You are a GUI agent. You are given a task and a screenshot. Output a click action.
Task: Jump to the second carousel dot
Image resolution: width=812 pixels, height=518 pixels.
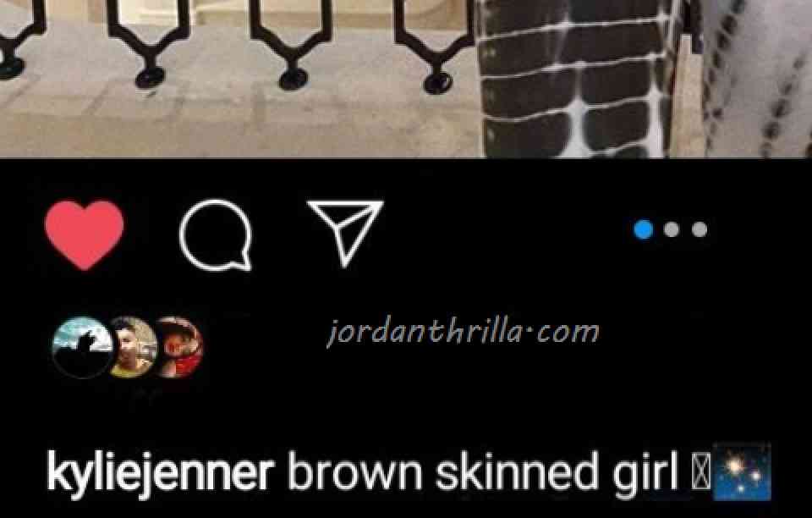(672, 229)
